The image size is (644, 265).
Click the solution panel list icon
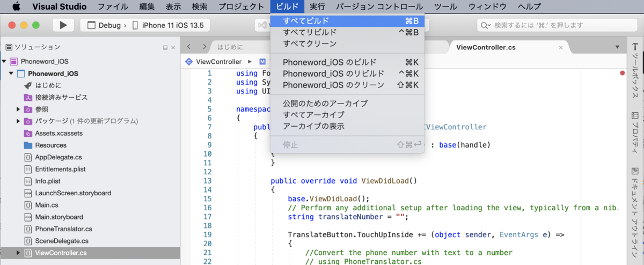pos(8,47)
